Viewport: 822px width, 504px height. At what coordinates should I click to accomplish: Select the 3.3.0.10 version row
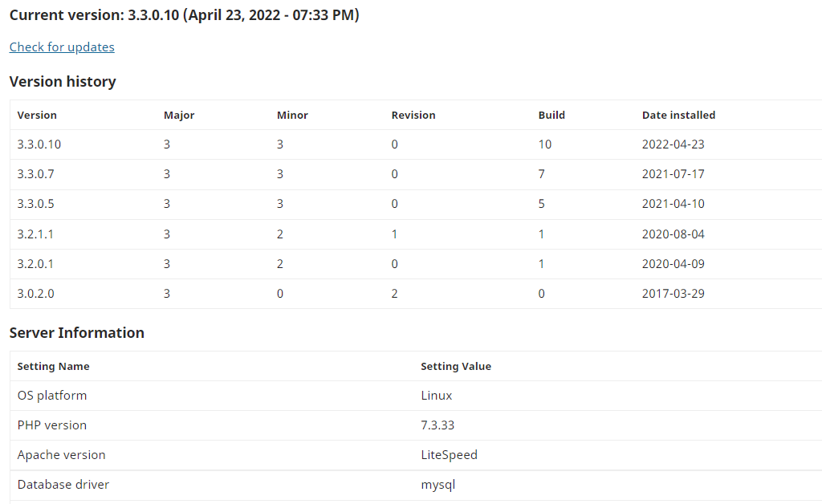click(416, 144)
